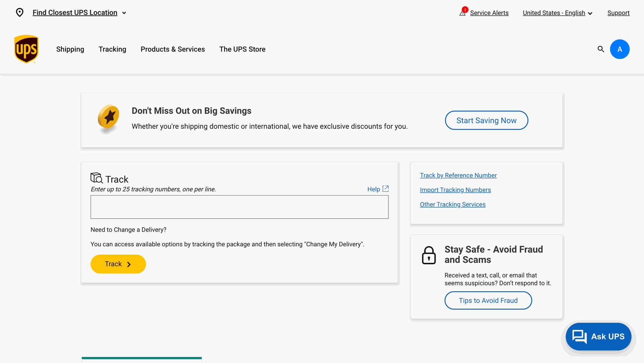Open the Ask UPS chat button
This screenshot has height=363, width=644.
pyautogui.click(x=598, y=336)
